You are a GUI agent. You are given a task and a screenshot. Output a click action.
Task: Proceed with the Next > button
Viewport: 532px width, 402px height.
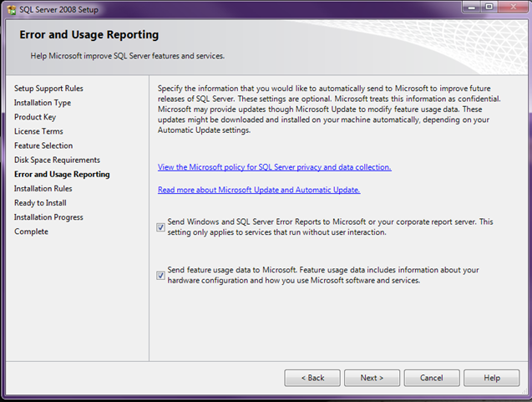[372, 378]
